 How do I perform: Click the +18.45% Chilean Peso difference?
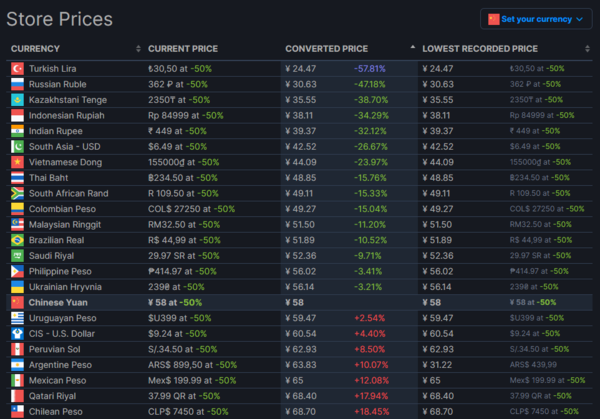pos(371,412)
